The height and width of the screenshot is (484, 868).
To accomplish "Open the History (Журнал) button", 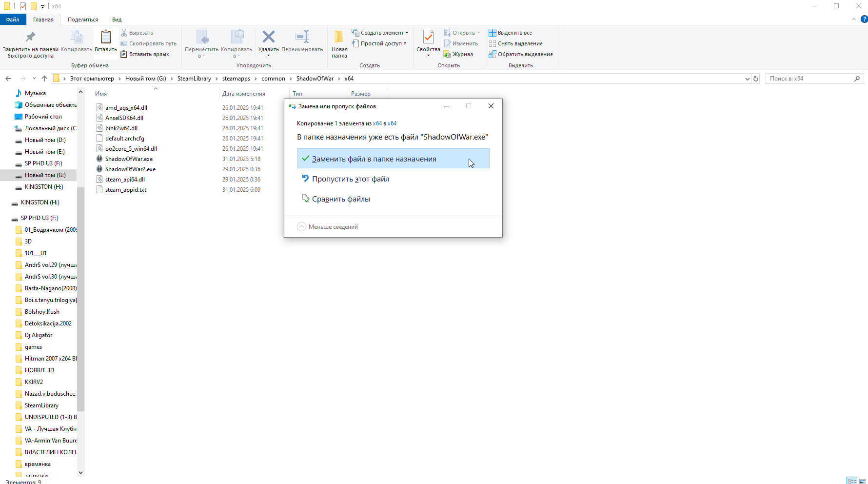I will coord(458,54).
